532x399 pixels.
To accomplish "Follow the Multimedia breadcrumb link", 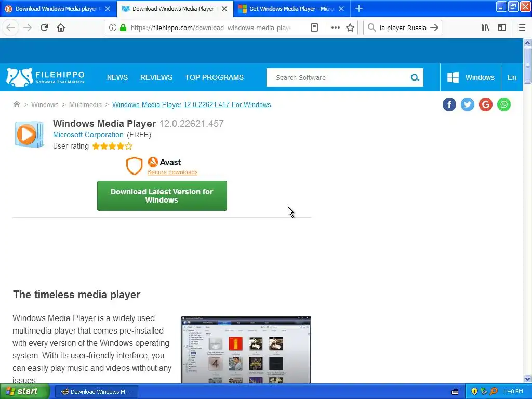I will [x=85, y=104].
